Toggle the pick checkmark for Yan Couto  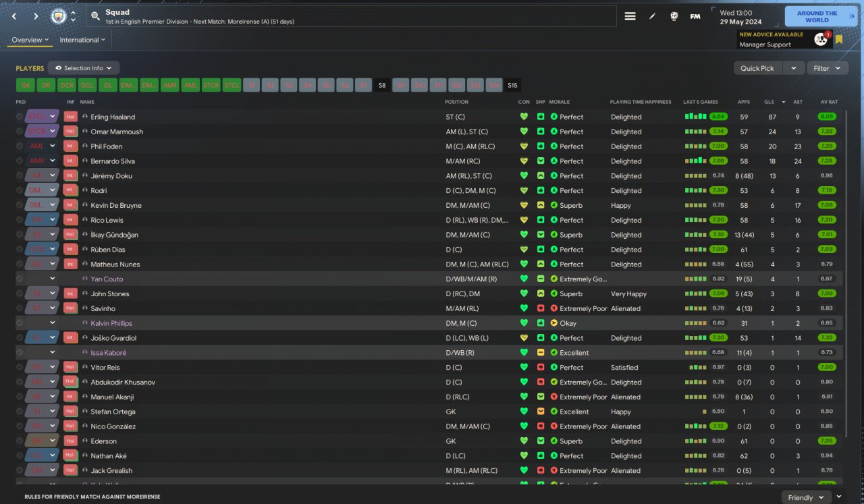click(20, 279)
